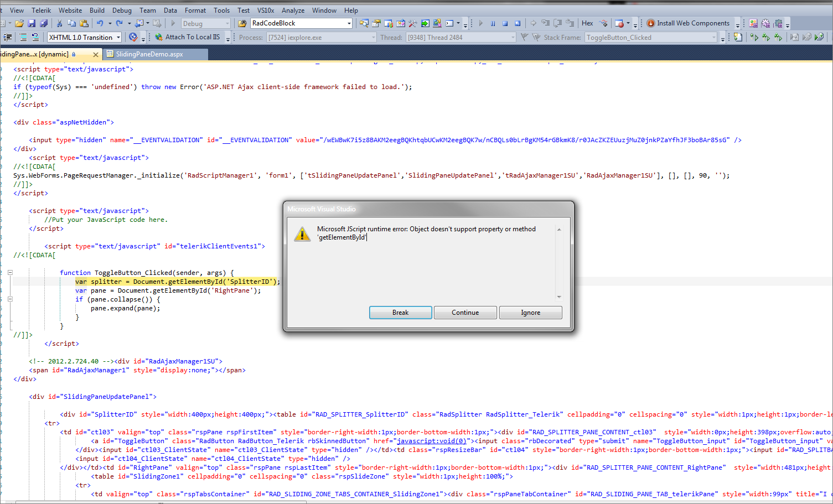Cut the selection with the scissors icon

(x=59, y=23)
